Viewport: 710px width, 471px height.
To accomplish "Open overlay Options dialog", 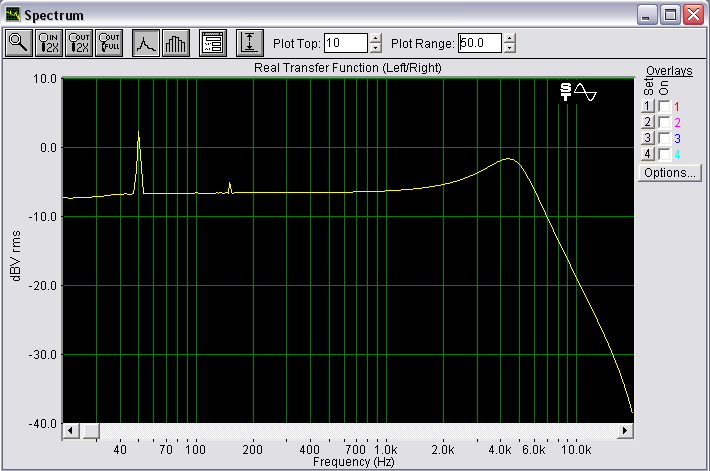I will click(x=670, y=173).
